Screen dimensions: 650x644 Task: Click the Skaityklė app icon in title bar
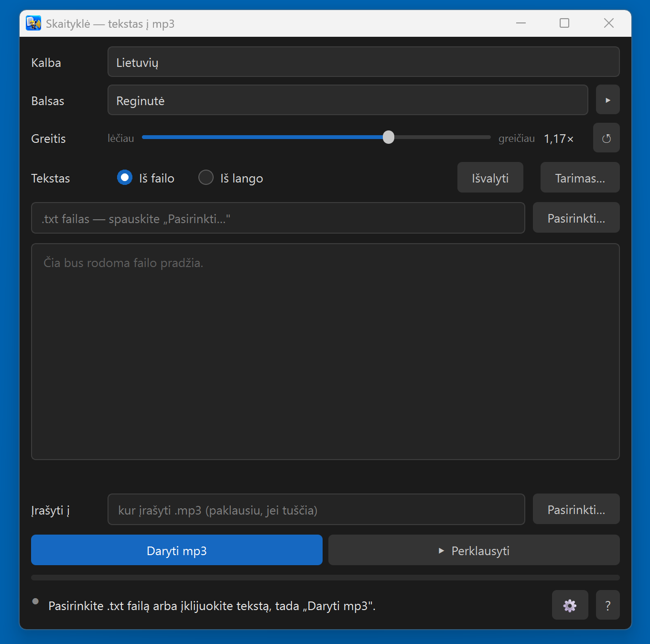(x=33, y=23)
